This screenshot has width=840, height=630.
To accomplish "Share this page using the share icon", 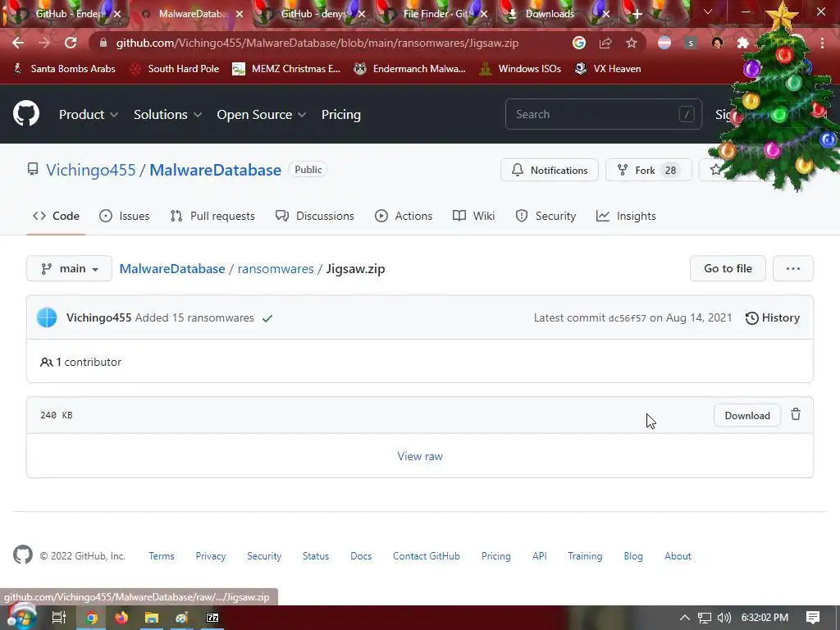I will (605, 43).
